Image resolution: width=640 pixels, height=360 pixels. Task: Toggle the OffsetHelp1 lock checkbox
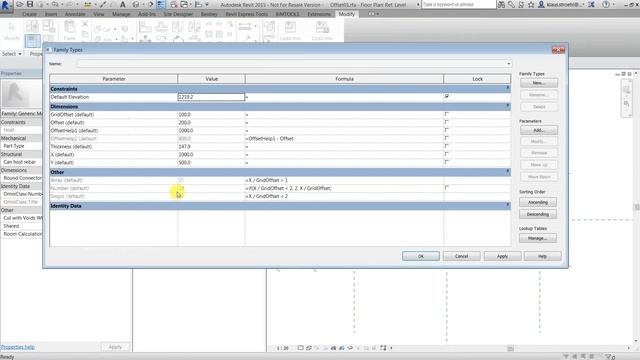pyautogui.click(x=447, y=130)
